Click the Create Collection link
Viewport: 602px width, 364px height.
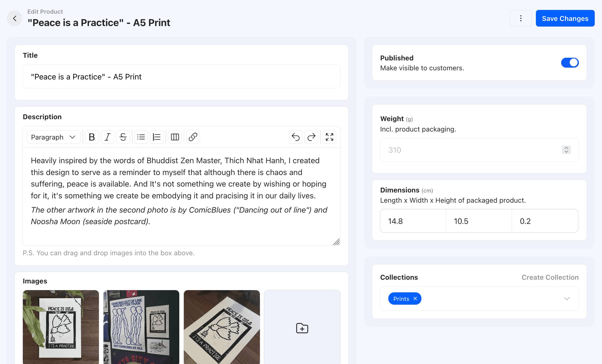(550, 277)
